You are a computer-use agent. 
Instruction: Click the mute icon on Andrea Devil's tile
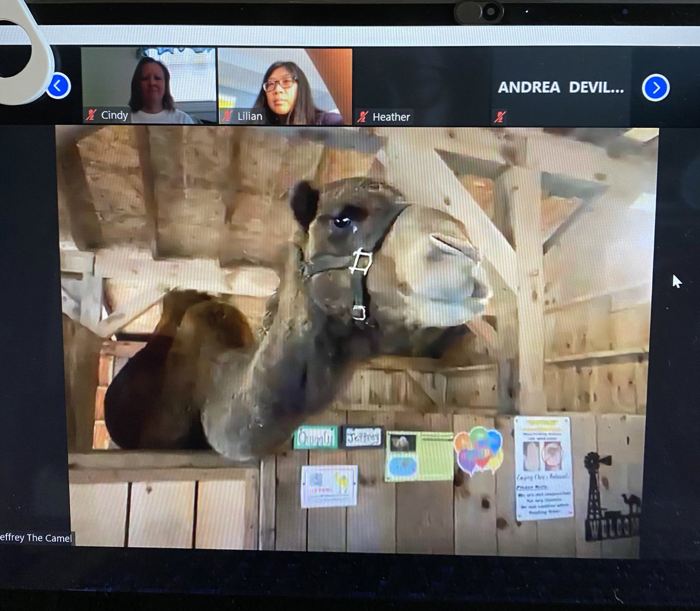point(500,117)
